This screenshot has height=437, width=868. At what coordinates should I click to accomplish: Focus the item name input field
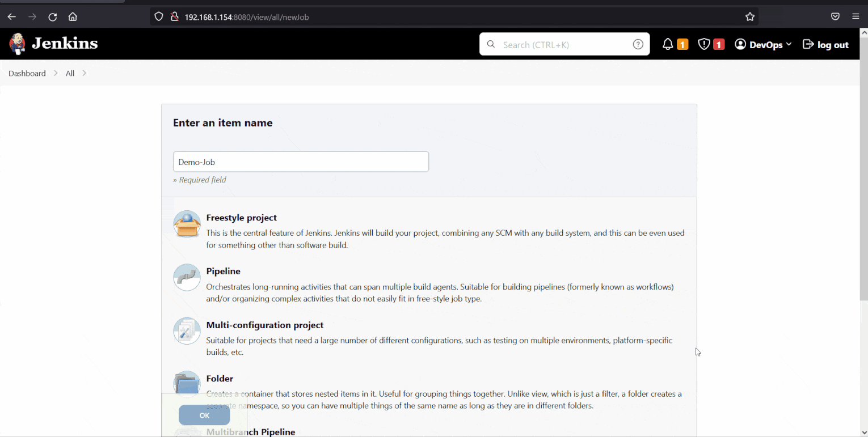click(x=301, y=162)
